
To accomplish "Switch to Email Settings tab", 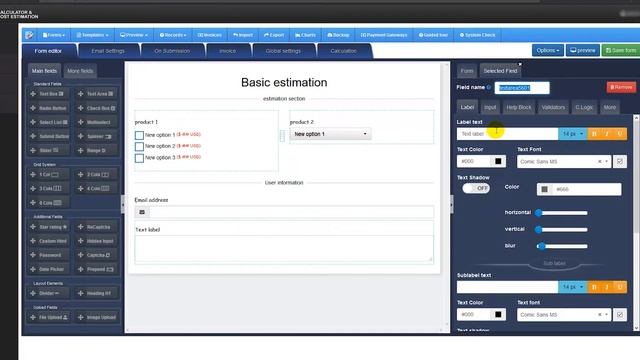I will [108, 51].
